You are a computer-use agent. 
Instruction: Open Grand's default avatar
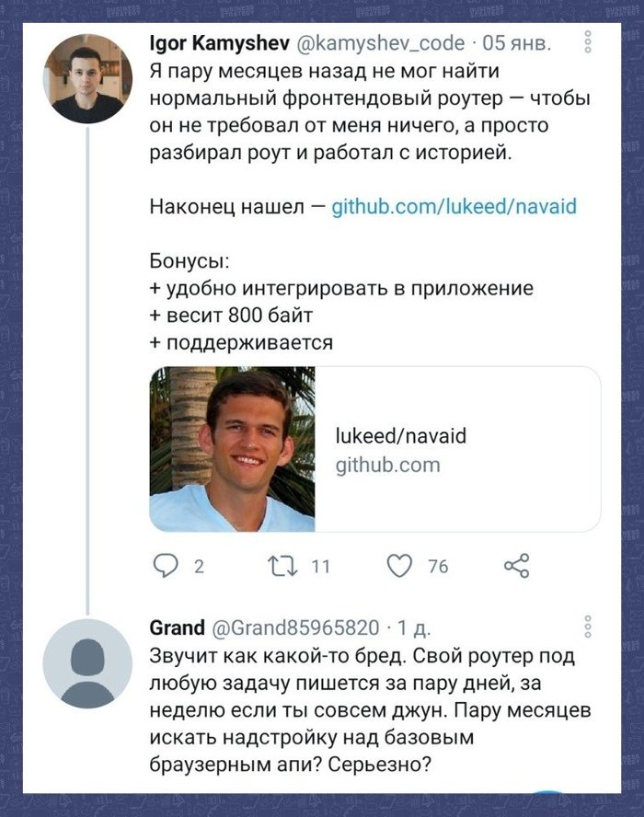[87, 662]
